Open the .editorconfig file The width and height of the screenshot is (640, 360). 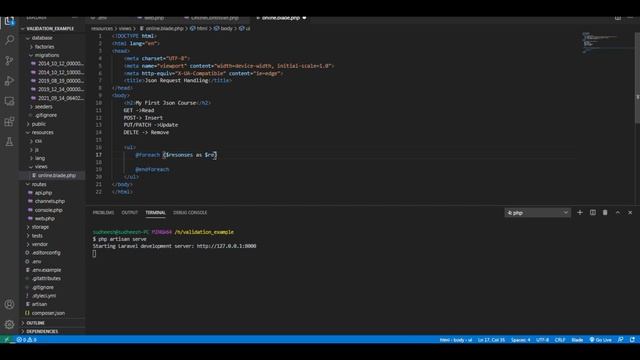46,253
